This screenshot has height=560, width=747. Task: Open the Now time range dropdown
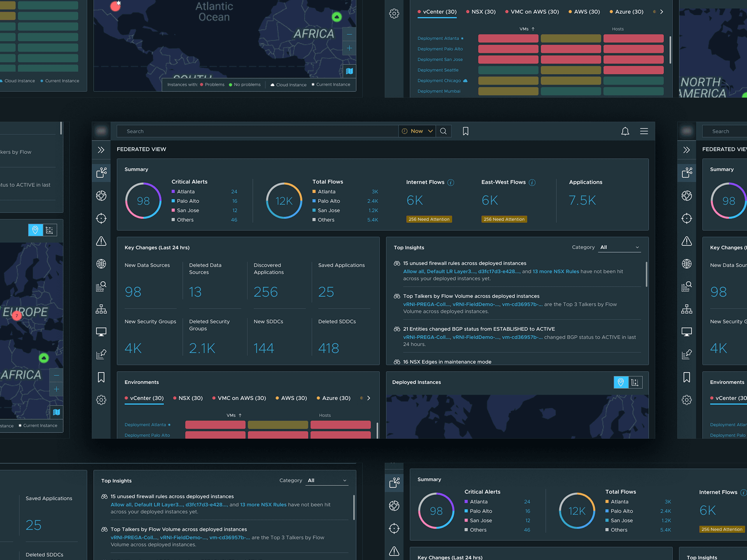417,131
